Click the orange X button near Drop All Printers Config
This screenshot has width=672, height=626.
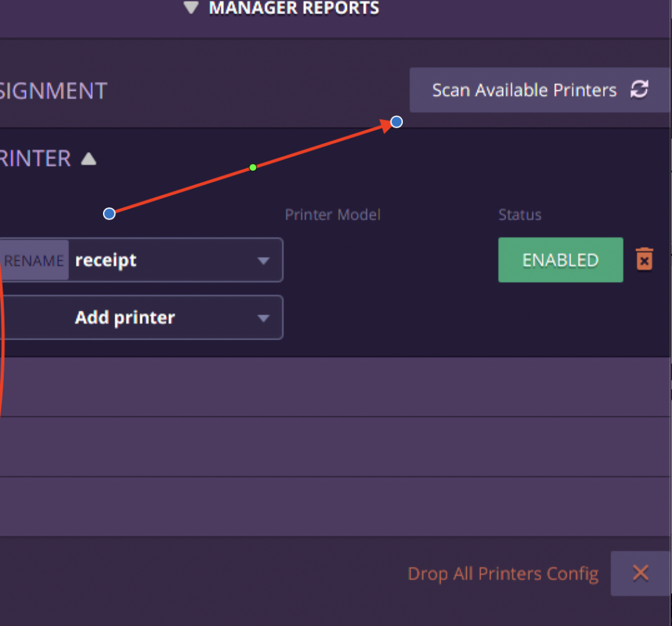pos(640,573)
